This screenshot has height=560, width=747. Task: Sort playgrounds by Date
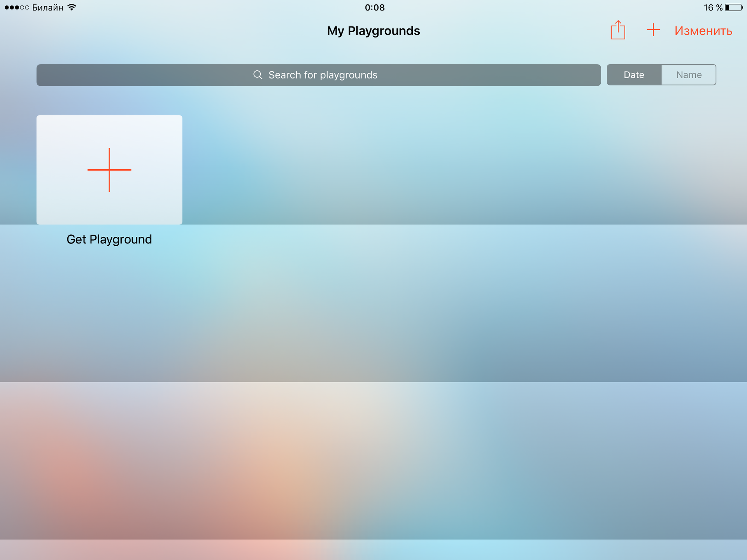[634, 75]
